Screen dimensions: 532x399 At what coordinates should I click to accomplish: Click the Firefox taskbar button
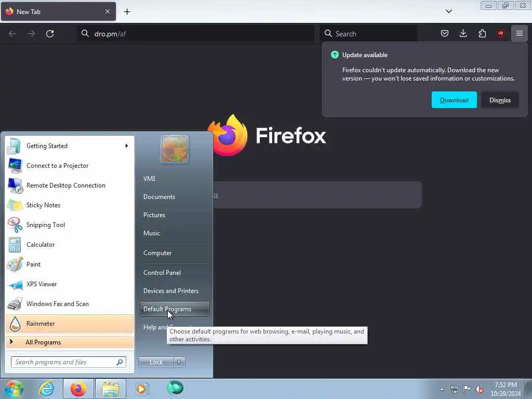coord(78,389)
